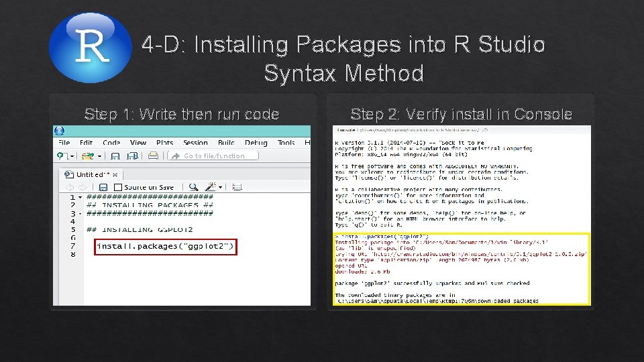644x362 pixels.
Task: Open the Code menu
Action: (111, 142)
